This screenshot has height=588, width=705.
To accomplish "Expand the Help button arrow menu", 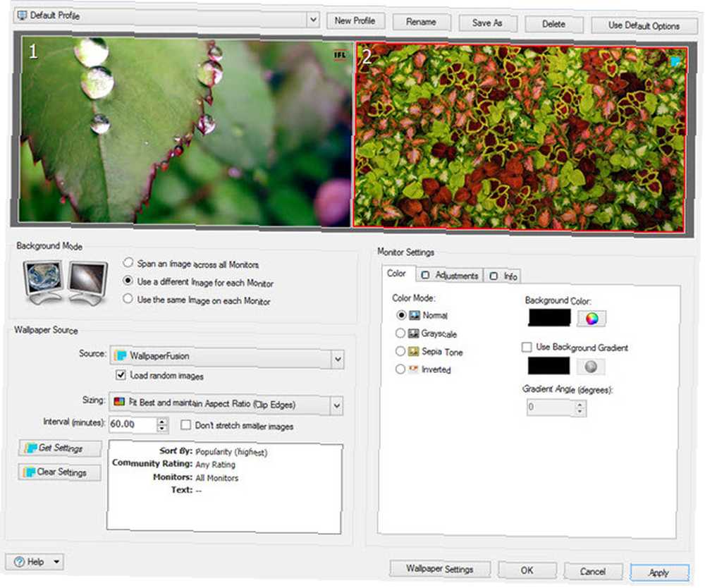I will coord(56,561).
